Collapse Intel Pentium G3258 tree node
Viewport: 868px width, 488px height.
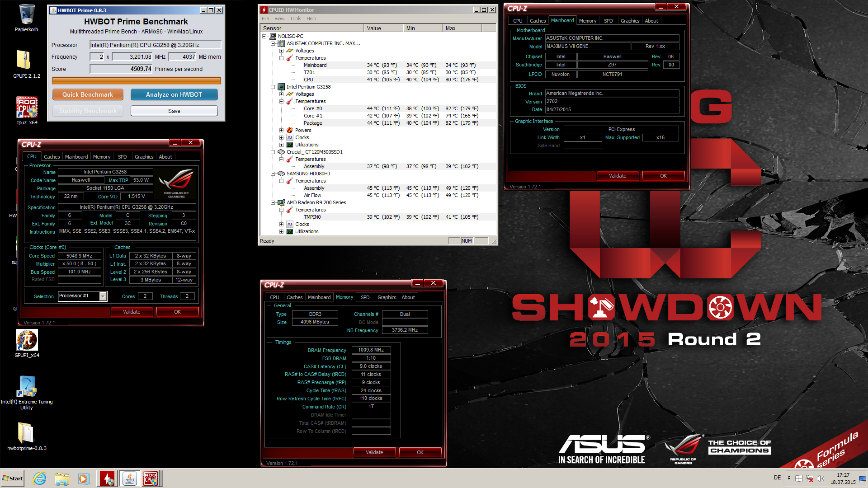tap(273, 87)
